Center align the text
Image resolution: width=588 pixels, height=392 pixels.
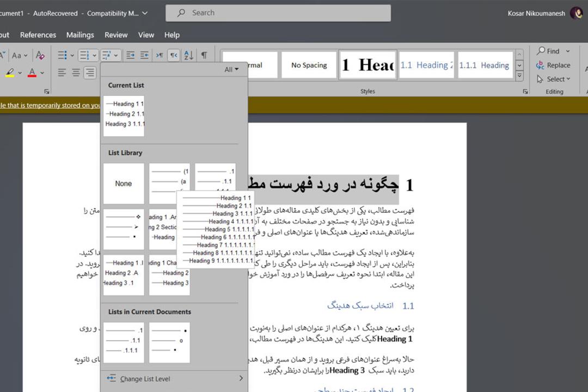76,72
